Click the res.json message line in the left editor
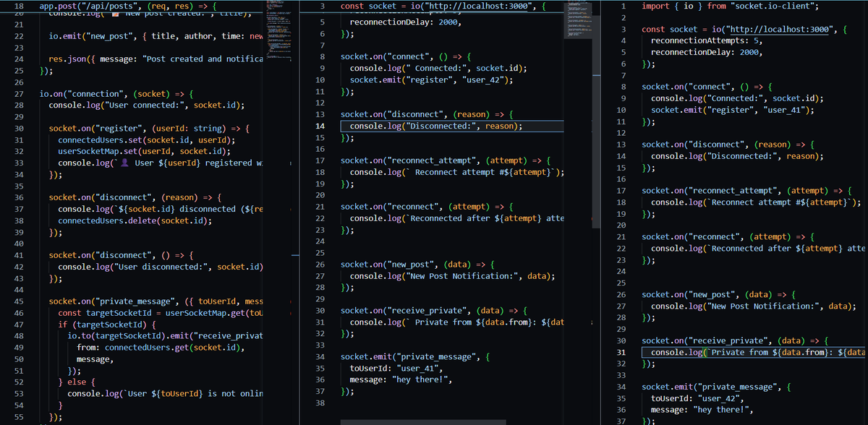Image resolution: width=868 pixels, height=425 pixels. (x=156, y=59)
